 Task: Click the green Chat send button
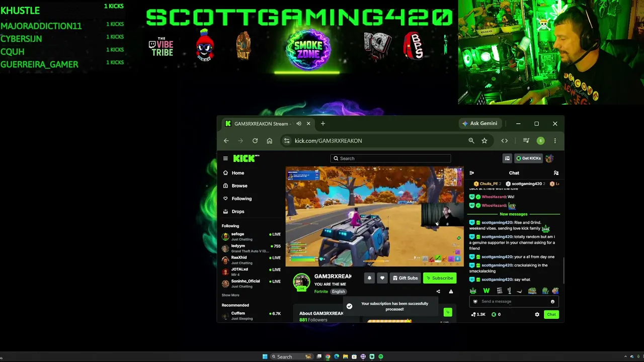tap(551, 315)
